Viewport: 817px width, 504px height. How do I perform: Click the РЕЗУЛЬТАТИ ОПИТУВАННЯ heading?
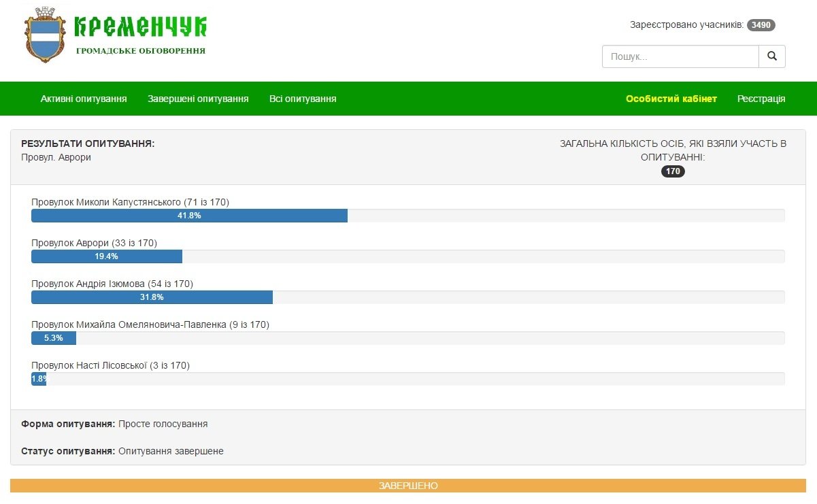click(x=88, y=144)
